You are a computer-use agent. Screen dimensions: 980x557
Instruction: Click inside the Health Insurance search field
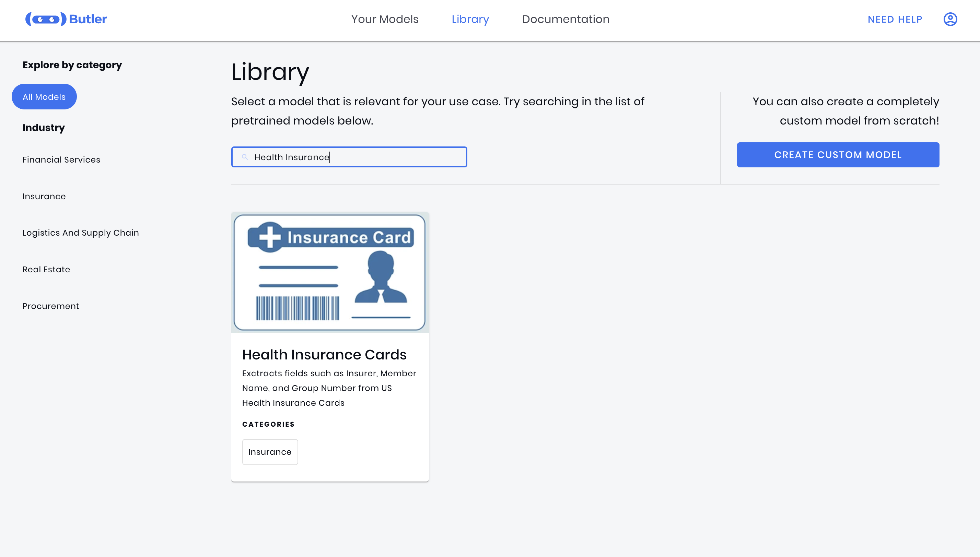point(383,157)
